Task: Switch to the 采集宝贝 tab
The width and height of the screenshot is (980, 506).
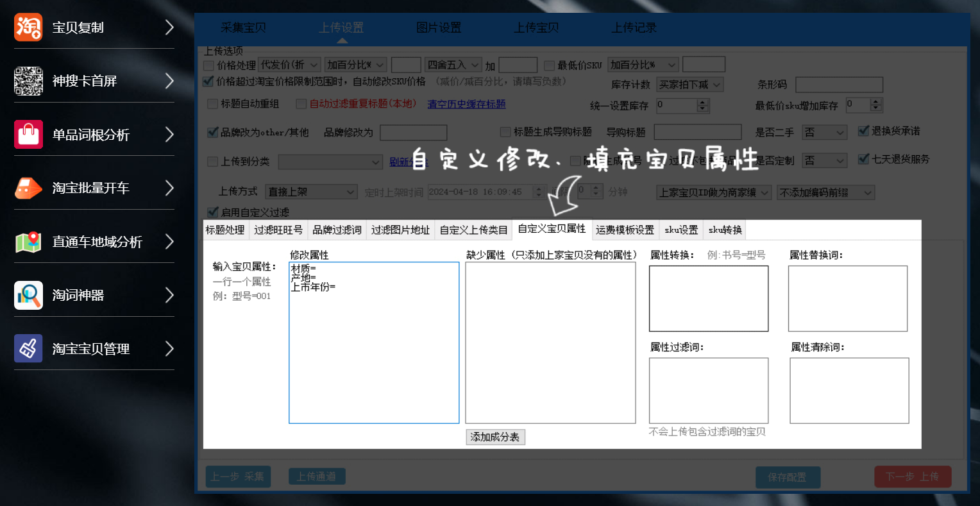Action: pyautogui.click(x=244, y=28)
